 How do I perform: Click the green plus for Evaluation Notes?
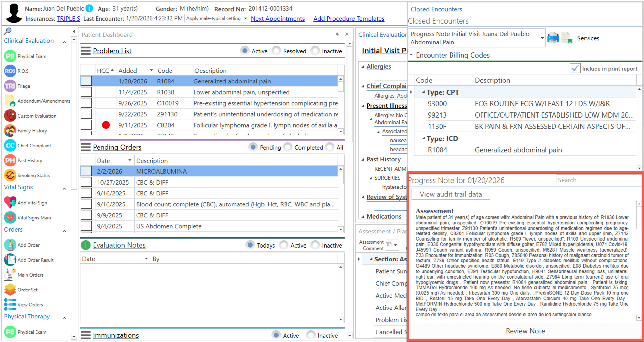[x=86, y=245]
